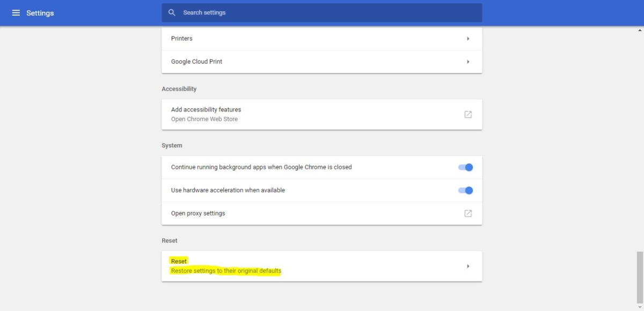Image resolution: width=644 pixels, height=311 pixels.
Task: Click the System section heading
Action: tap(172, 146)
